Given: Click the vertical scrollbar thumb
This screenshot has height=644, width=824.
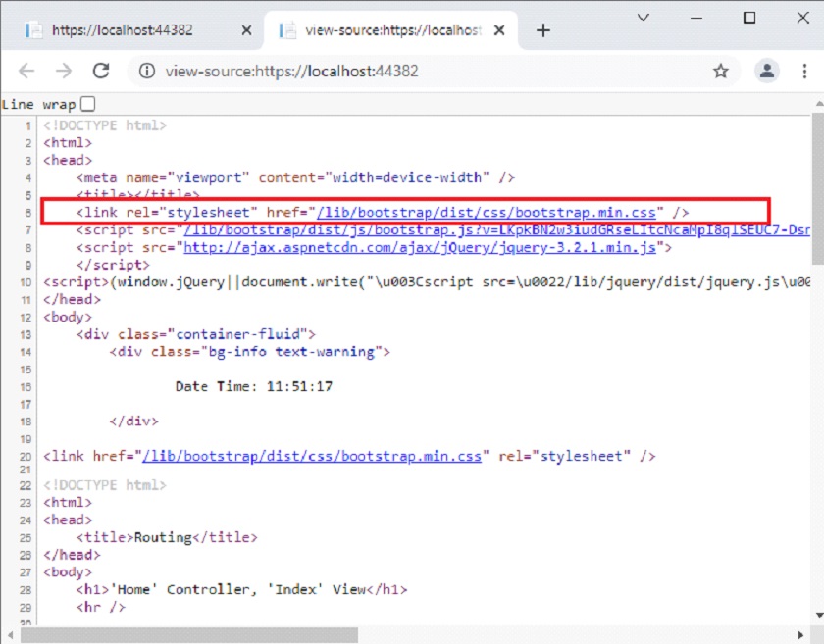Looking at the screenshot, I should click(x=817, y=189).
